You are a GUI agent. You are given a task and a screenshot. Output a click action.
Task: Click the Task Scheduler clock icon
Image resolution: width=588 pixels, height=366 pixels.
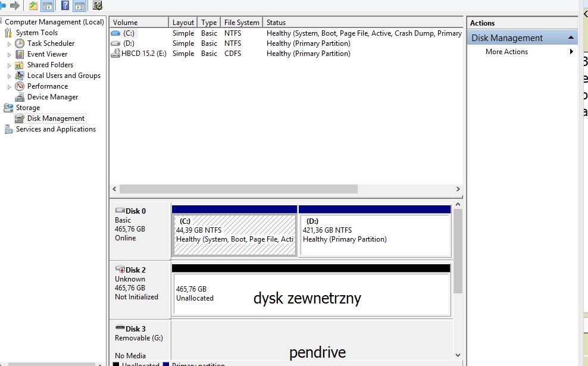click(x=20, y=43)
